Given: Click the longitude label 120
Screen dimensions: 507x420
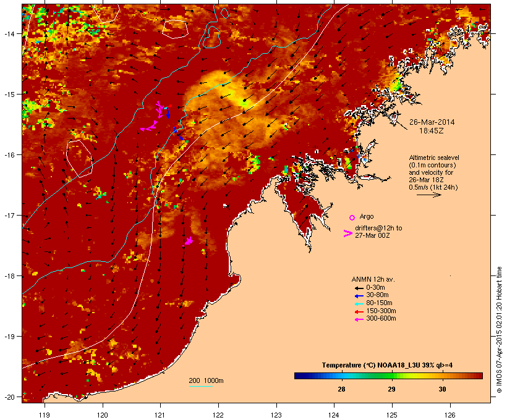Looking at the screenshot, I should point(103,415).
